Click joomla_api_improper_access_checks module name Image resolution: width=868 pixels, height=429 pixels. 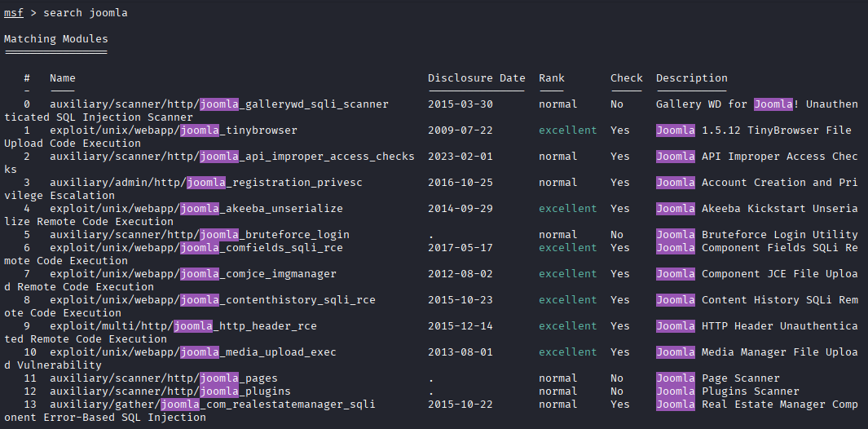click(x=232, y=157)
